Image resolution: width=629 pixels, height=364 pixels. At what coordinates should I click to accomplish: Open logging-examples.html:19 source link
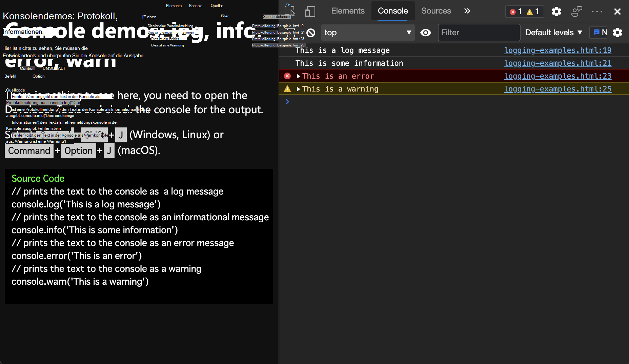tap(557, 50)
